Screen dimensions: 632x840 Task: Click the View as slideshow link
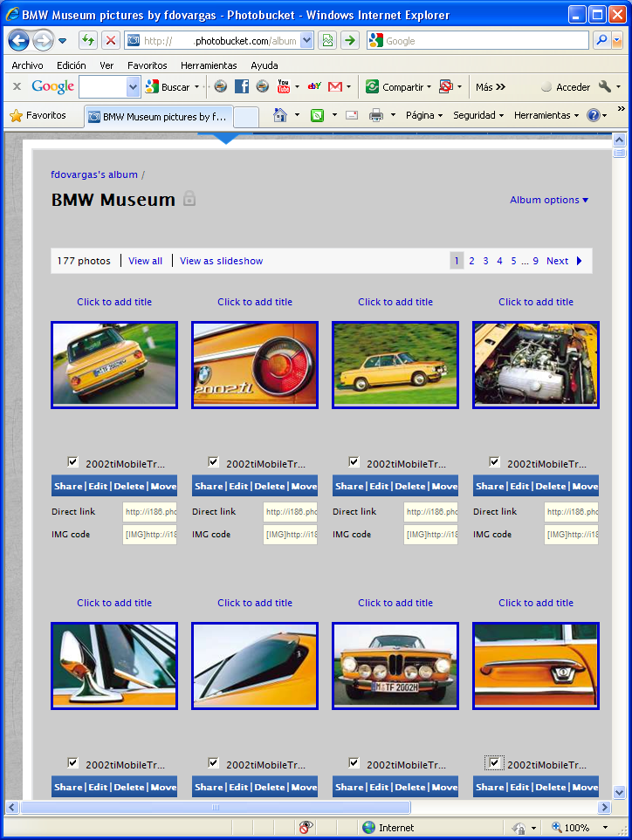[x=222, y=261]
